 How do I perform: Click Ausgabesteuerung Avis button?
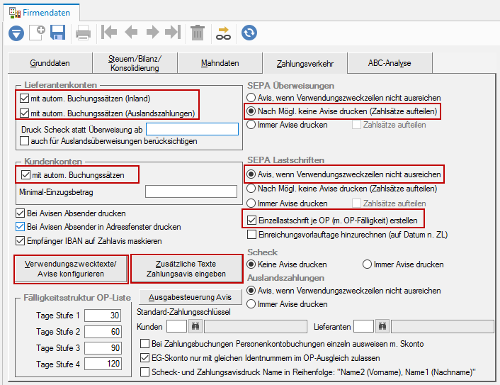(190, 297)
